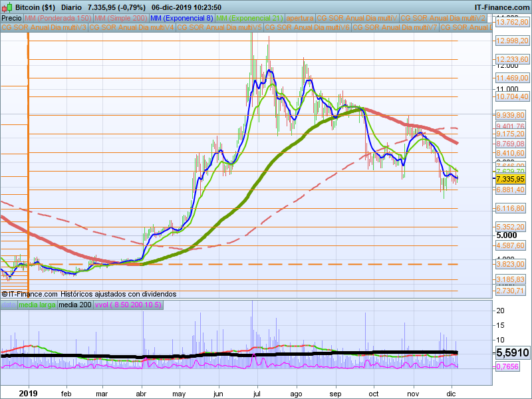Screen dimensions: 532x399
Task: Click the dato label in lower panel
Action: point(9,305)
